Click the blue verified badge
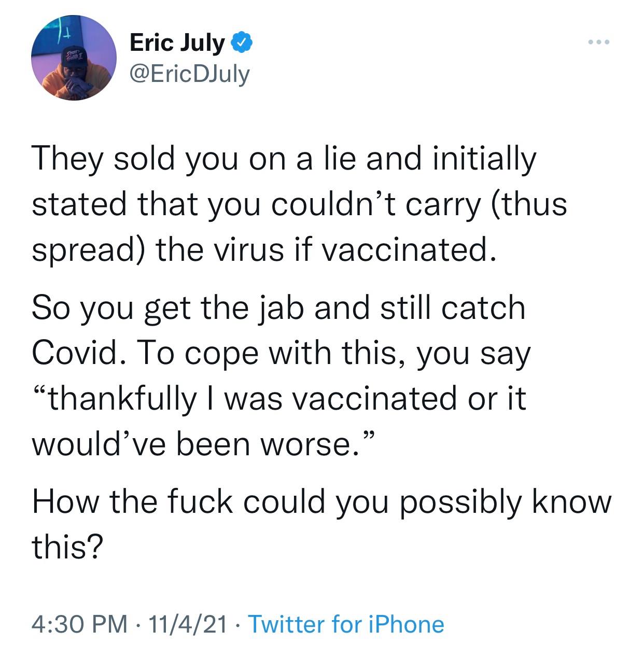Viewport: 644px width, 658px height. coord(242,43)
